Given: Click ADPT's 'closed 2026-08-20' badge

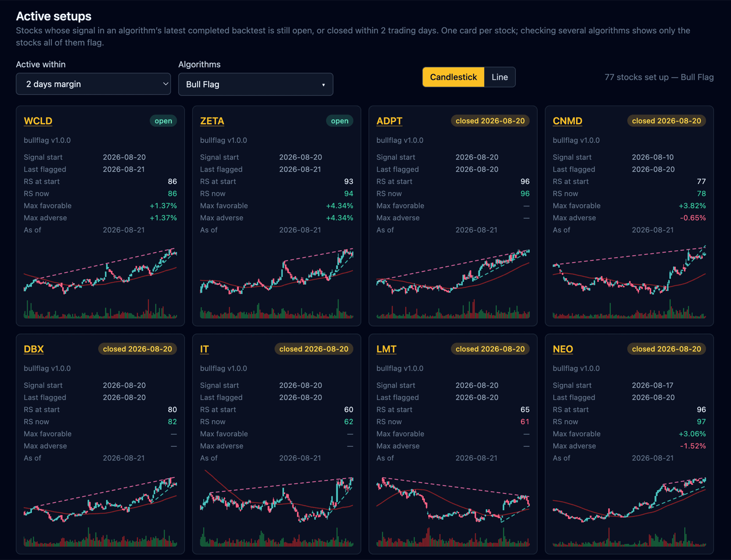Looking at the screenshot, I should tap(490, 121).
